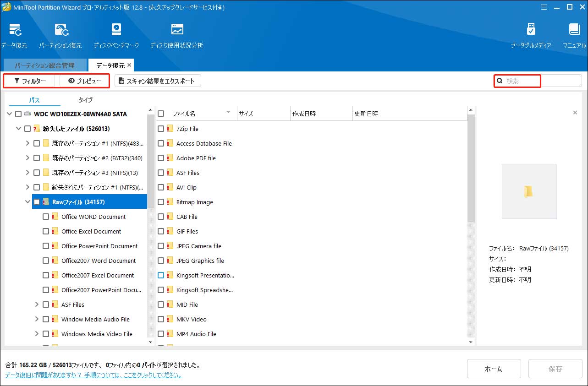Click the CAB File folder icon

[170, 217]
